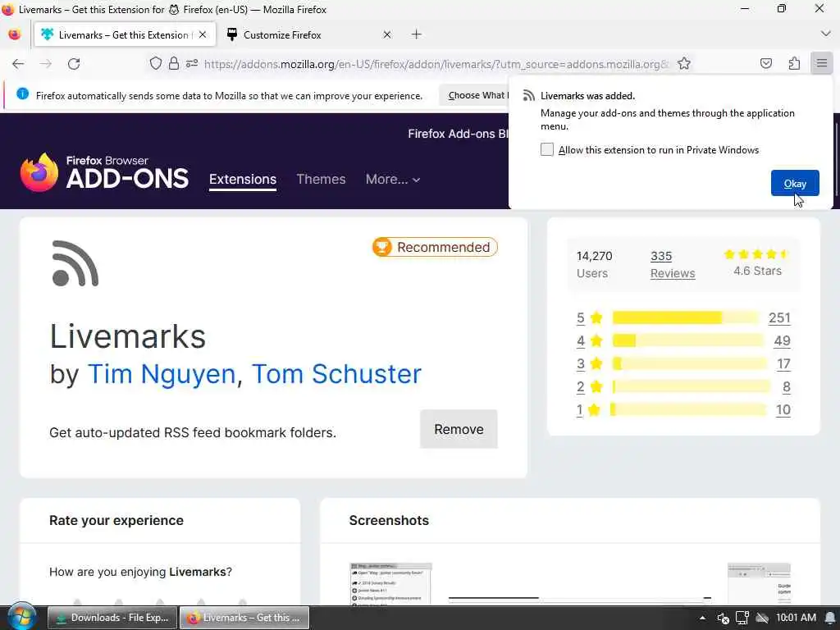This screenshot has height=630, width=840.
Task: Show hidden system tray icons
Action: coord(702,618)
